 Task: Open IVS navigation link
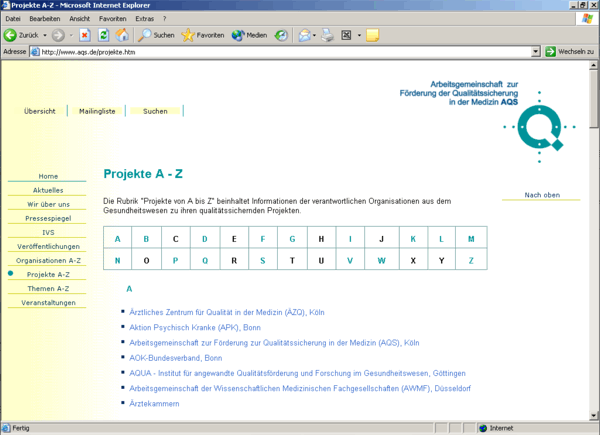click(48, 232)
